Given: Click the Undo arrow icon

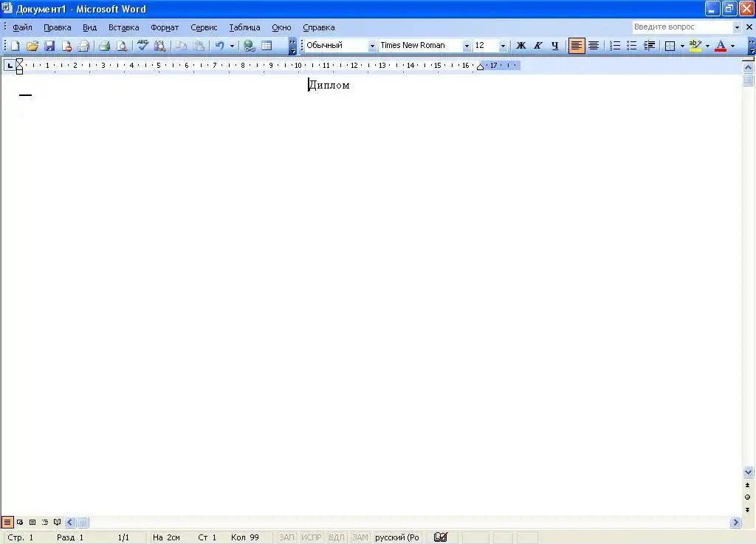Looking at the screenshot, I should pyautogui.click(x=219, y=46).
